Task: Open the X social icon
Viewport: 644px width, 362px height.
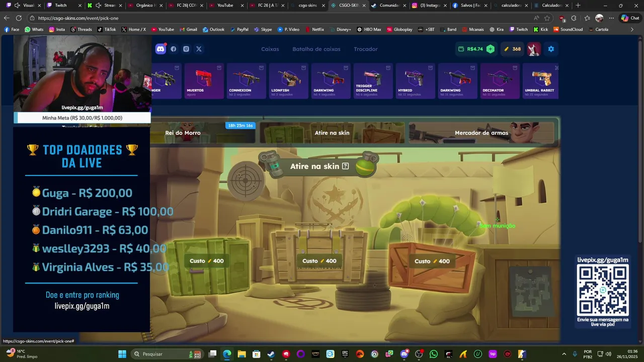Action: tap(199, 49)
